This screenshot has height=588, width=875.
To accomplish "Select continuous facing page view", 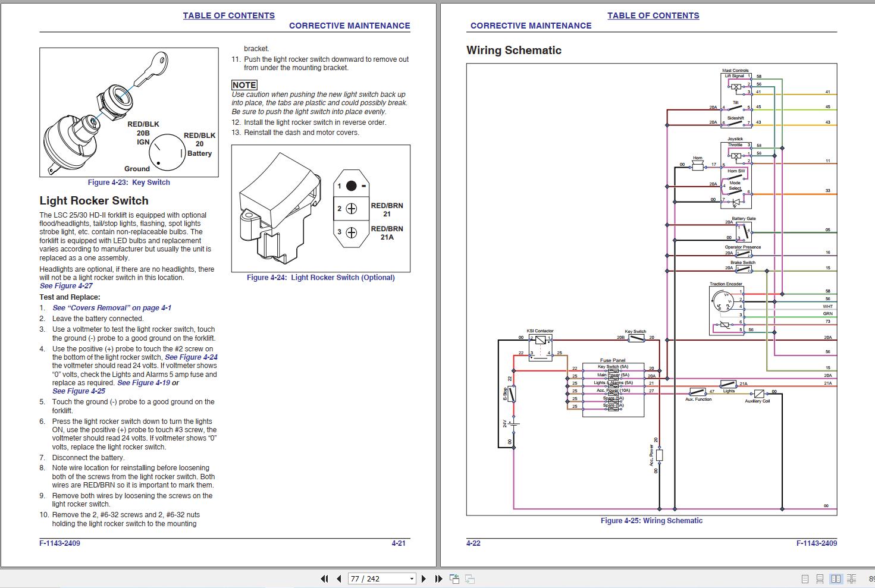I will tap(852, 578).
